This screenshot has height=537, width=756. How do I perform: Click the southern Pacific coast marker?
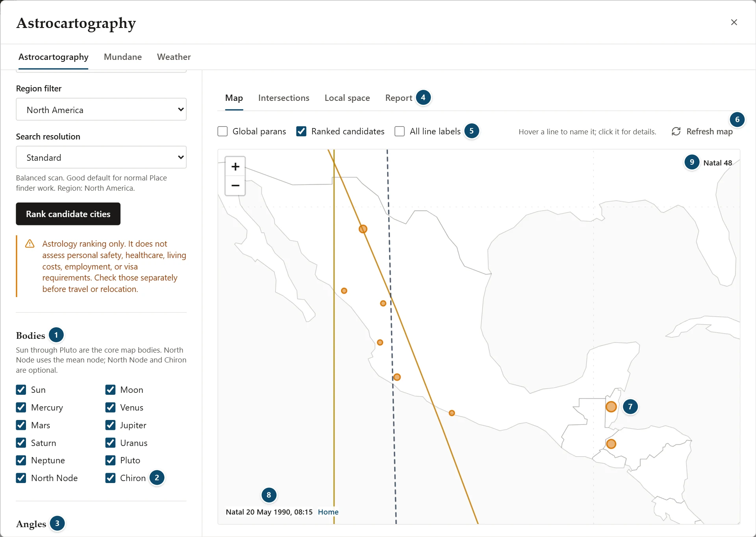[452, 413]
